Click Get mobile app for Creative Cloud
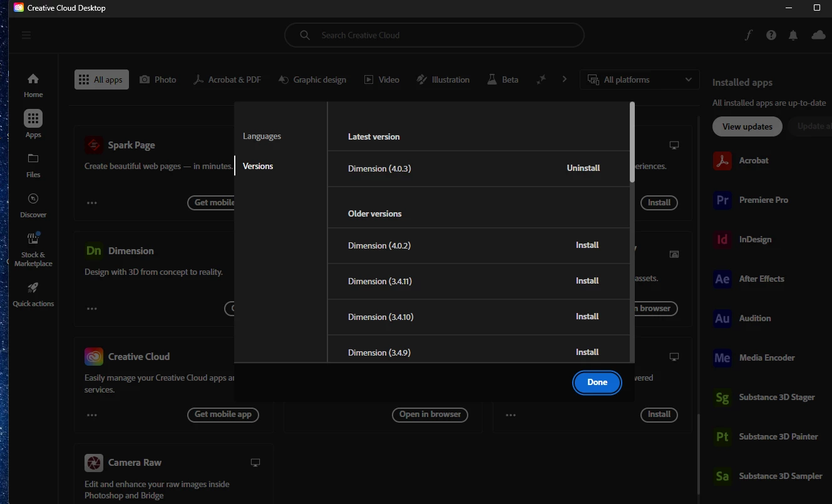 (223, 414)
